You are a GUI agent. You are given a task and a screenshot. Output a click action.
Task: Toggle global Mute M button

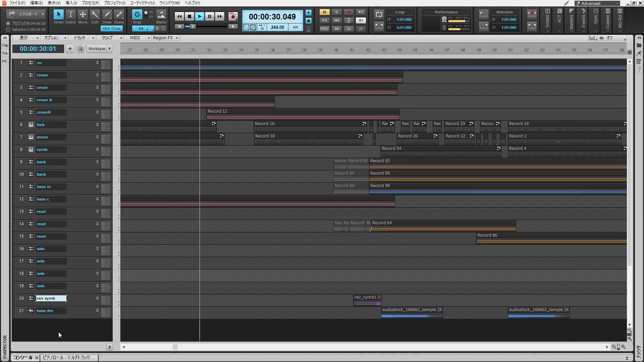click(x=324, y=12)
